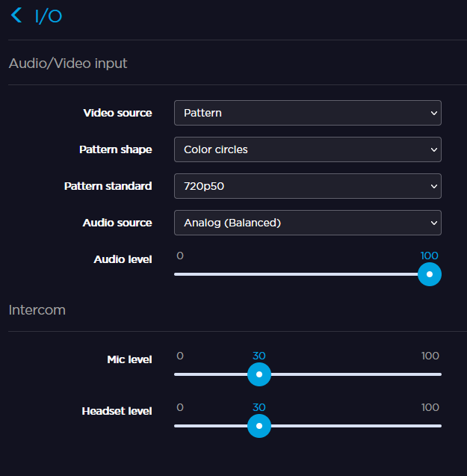The width and height of the screenshot is (467, 476).
Task: Click the Mic level 100 maximum label
Action: [x=430, y=356]
